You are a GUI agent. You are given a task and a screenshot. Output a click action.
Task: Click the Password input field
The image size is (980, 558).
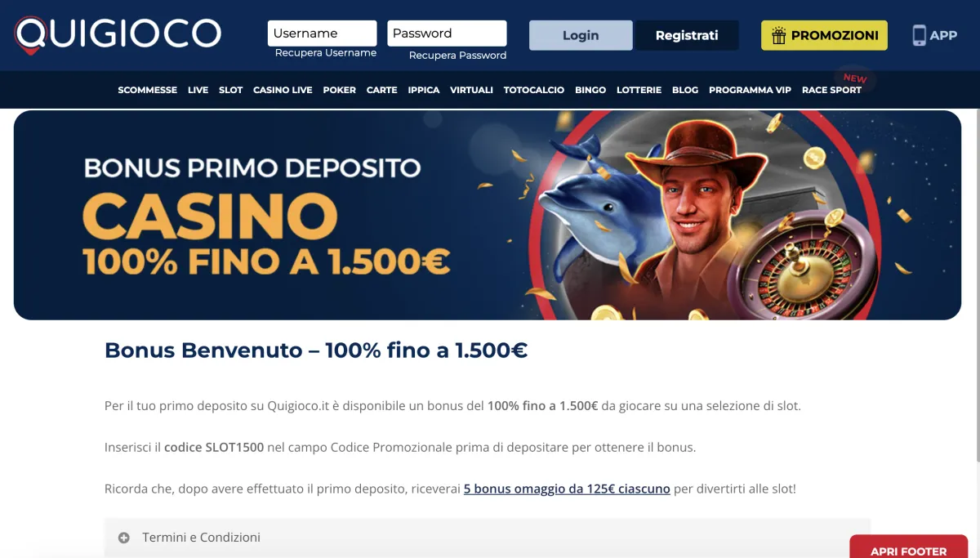coord(447,33)
